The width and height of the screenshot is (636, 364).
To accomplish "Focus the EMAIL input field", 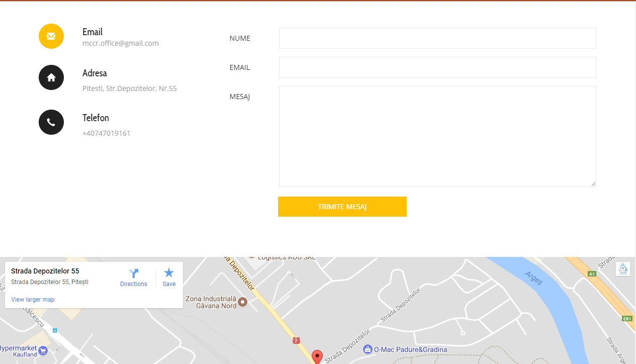I will click(437, 67).
